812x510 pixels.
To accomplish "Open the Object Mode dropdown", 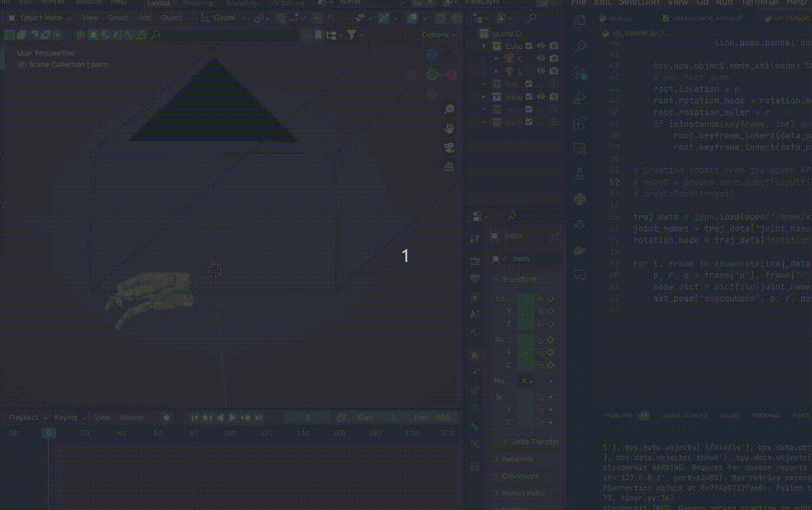I will (x=39, y=18).
